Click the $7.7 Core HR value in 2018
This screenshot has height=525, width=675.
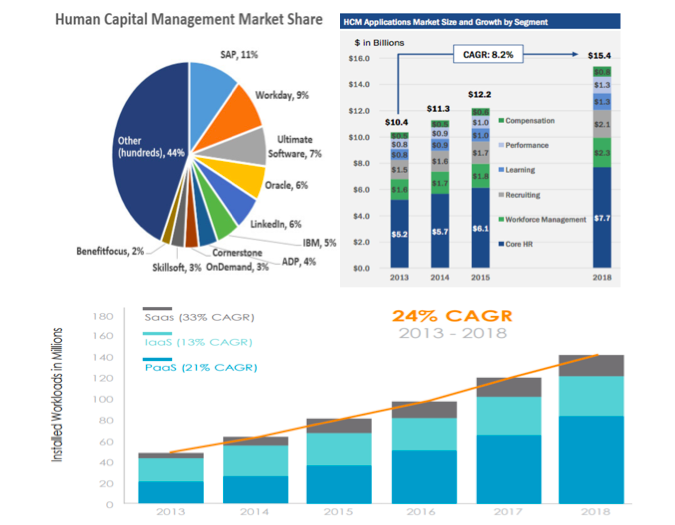click(602, 218)
